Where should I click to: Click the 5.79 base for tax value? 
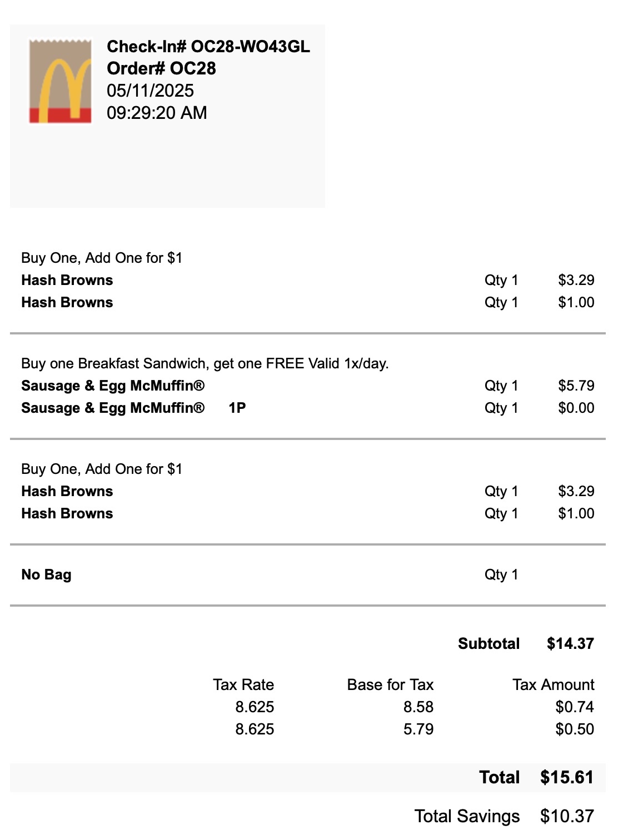(418, 729)
